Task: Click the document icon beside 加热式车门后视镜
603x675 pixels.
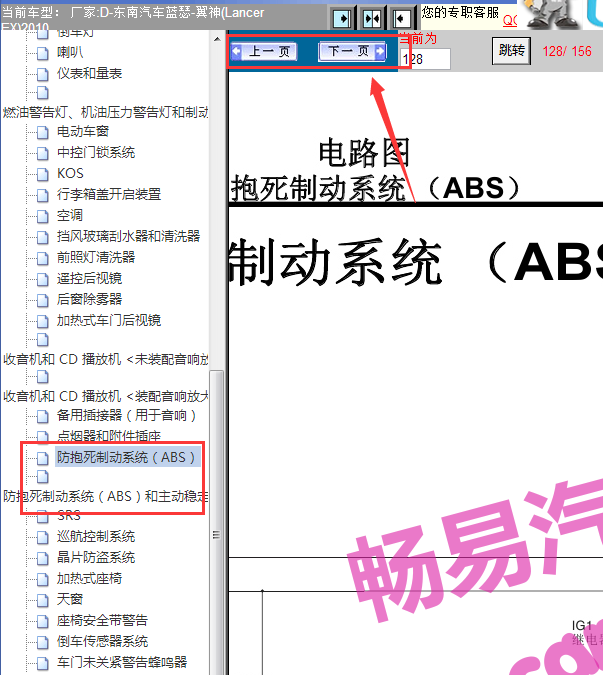Action: [x=43, y=321]
